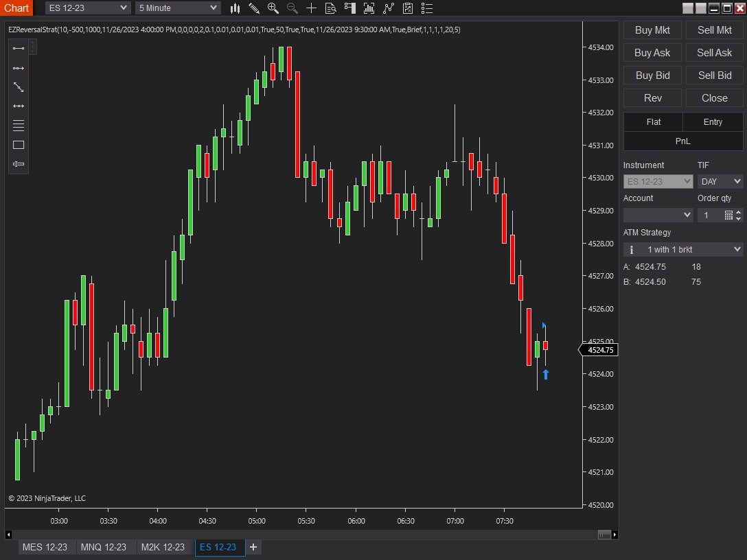Click the Buy Mkt button
Image resolution: width=747 pixels, height=560 pixels.
click(x=652, y=30)
